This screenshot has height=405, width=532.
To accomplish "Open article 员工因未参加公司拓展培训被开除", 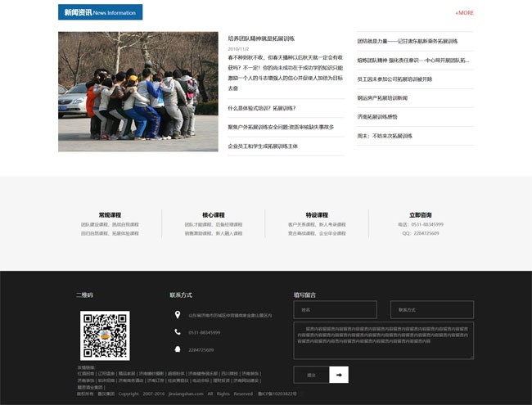I will pyautogui.click(x=394, y=79).
